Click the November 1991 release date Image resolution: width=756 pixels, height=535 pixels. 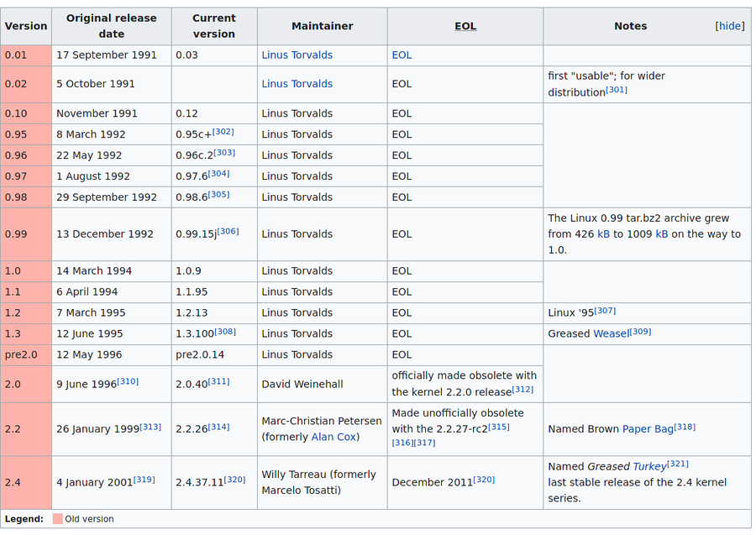pos(97,113)
